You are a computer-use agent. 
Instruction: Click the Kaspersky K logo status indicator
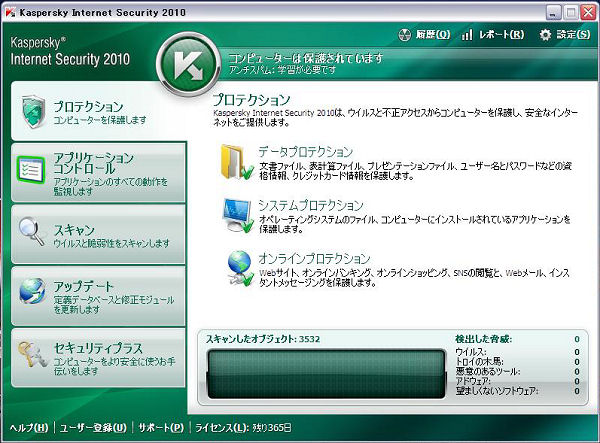(x=188, y=64)
